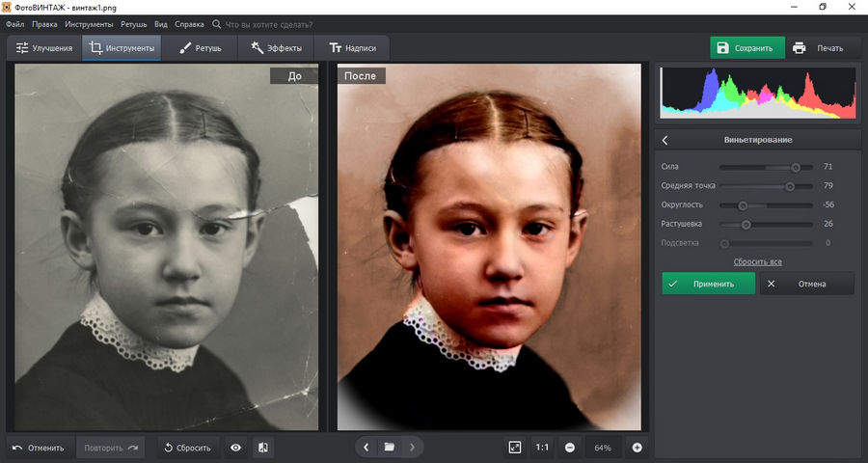
Task: Go back from Виньетирование panel using chevron
Action: 665,140
